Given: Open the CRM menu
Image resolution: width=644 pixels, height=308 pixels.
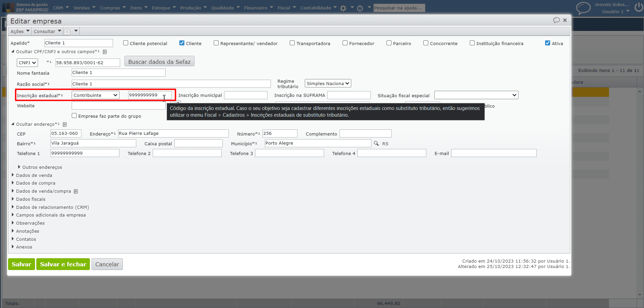Looking at the screenshot, I should coord(61,8).
